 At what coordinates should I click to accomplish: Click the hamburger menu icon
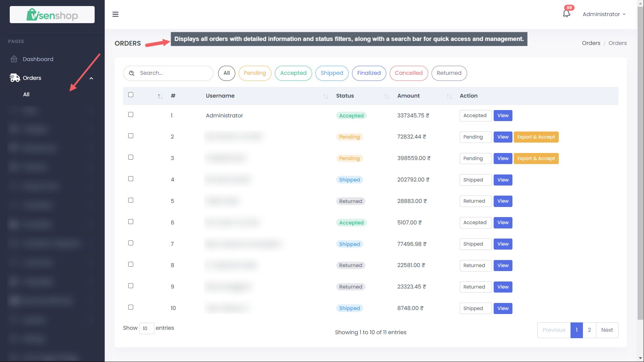pyautogui.click(x=115, y=14)
